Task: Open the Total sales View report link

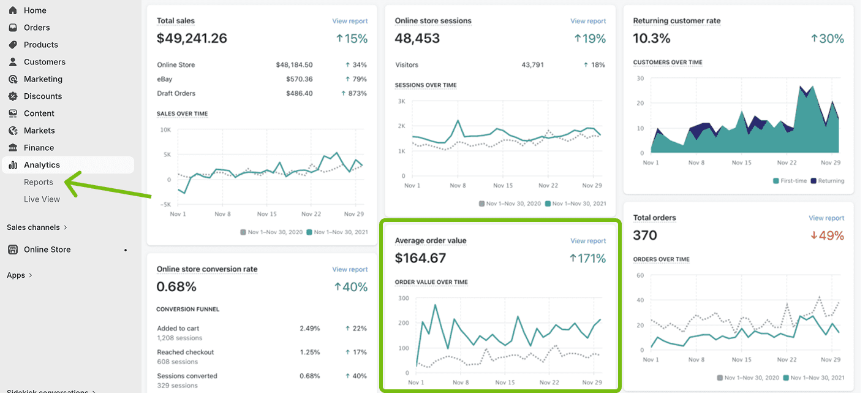Action: tap(350, 20)
